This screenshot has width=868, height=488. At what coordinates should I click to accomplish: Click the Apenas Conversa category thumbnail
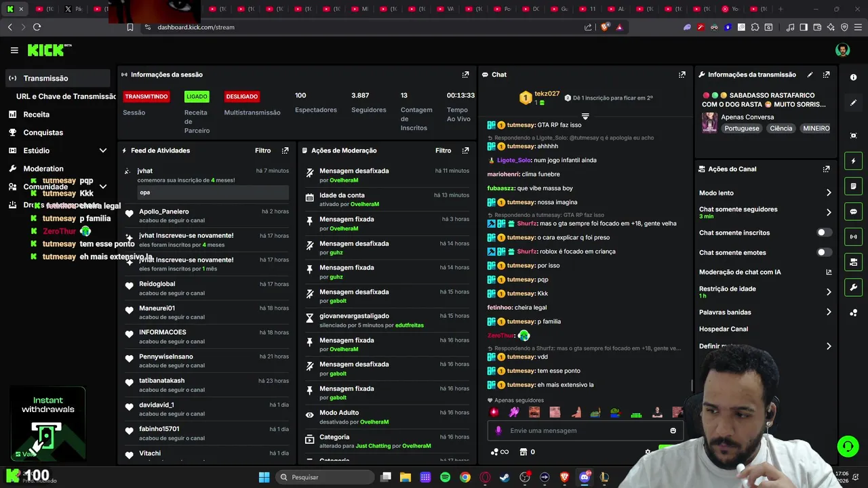click(709, 123)
